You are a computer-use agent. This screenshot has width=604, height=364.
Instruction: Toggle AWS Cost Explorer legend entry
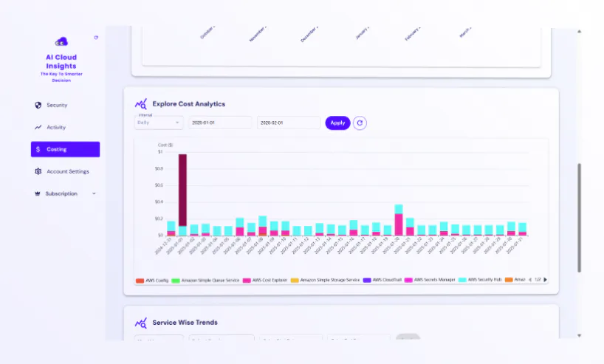coord(265,281)
